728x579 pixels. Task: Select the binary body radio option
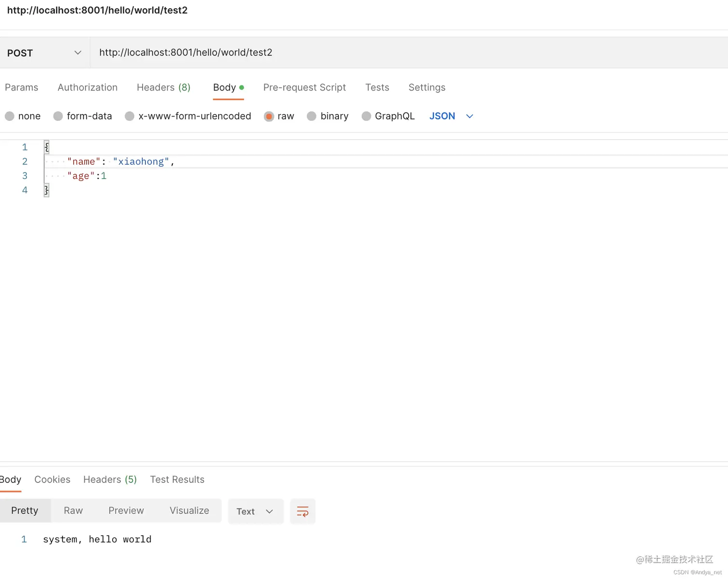tap(312, 116)
